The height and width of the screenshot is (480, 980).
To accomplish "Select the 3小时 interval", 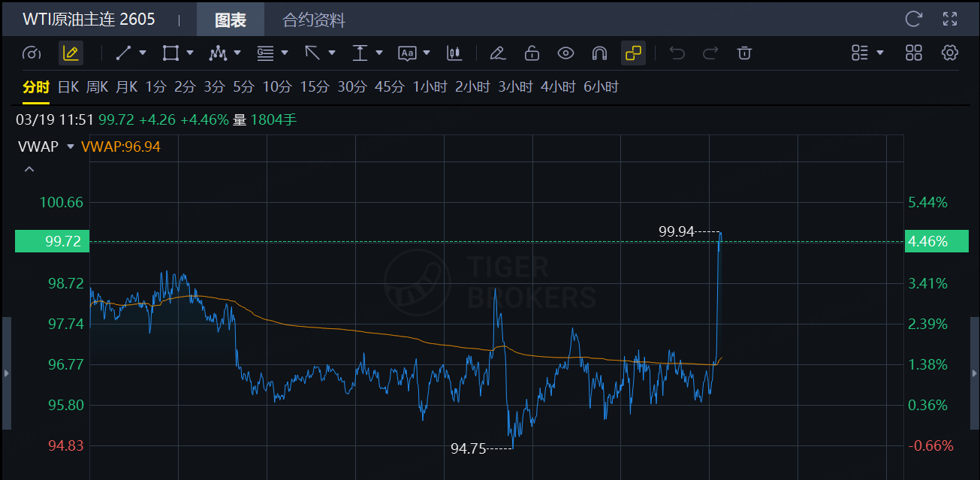I will [x=515, y=87].
